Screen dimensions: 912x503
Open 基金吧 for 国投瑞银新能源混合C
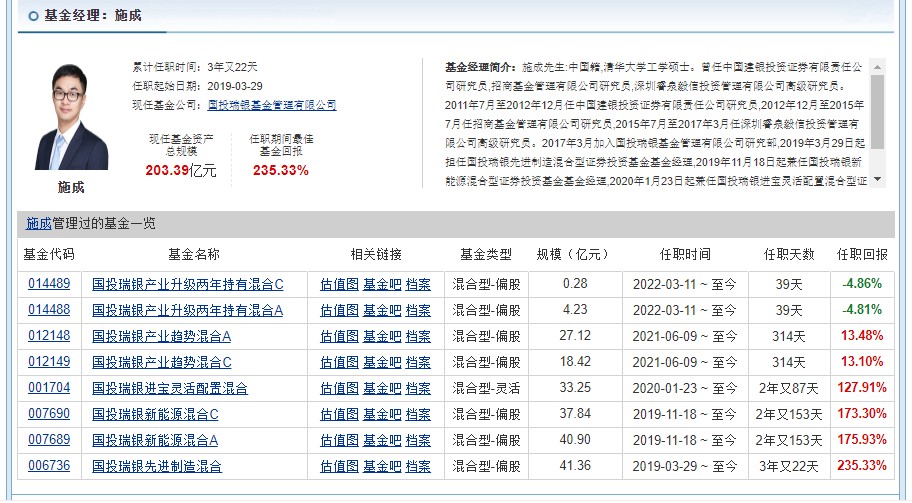click(382, 415)
